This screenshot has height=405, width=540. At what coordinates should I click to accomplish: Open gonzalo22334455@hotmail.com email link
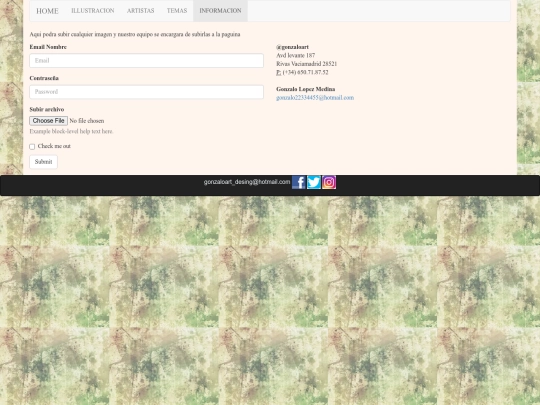(x=315, y=98)
